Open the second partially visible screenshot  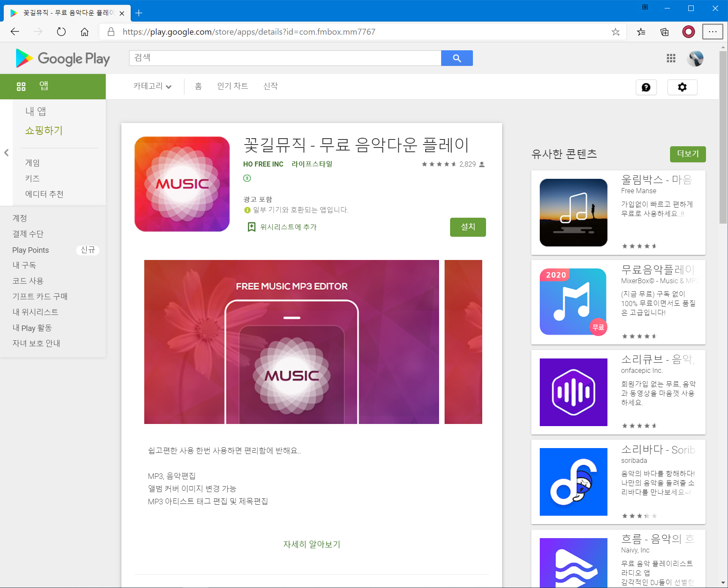[463, 342]
